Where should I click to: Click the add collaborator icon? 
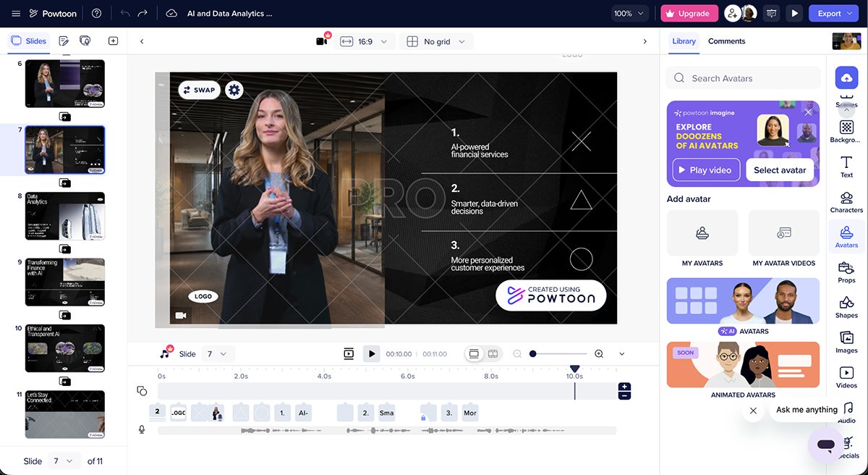(733, 14)
